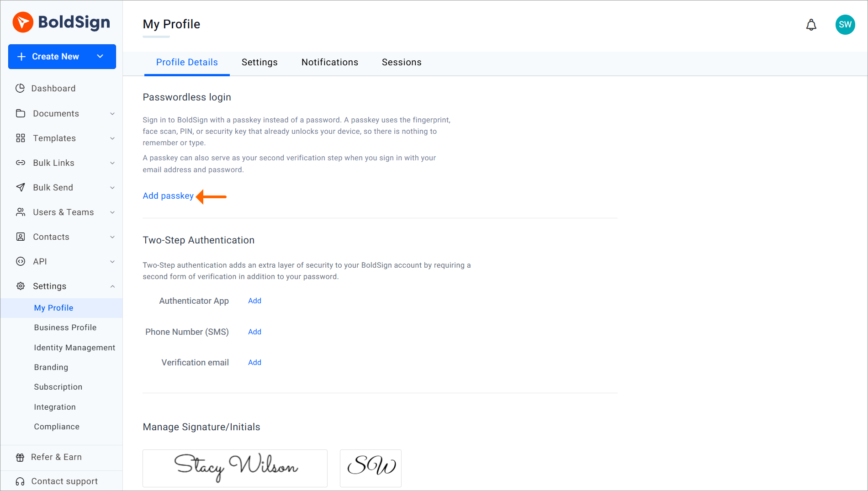This screenshot has height=491, width=868.
Task: Open the Notifications tab
Action: click(330, 63)
